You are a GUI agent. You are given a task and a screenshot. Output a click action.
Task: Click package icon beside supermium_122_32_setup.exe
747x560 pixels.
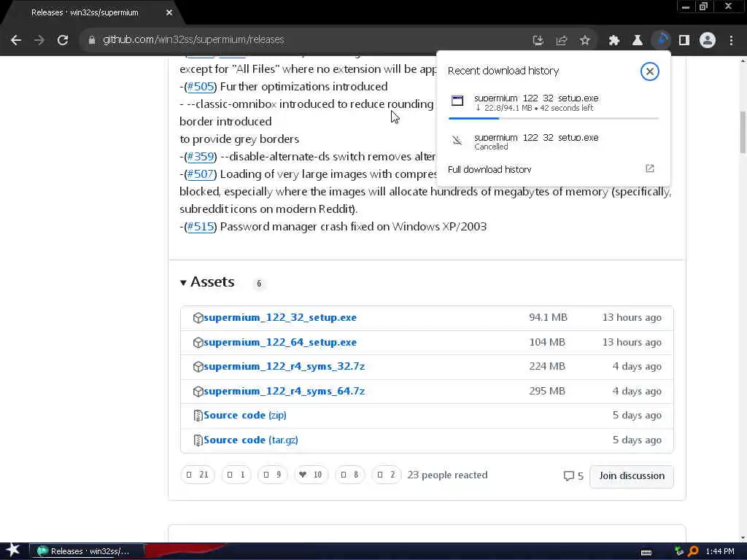click(x=198, y=318)
